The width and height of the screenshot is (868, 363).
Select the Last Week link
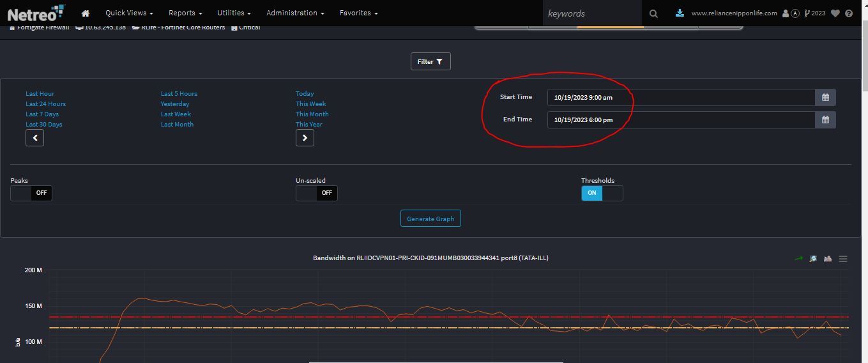176,114
